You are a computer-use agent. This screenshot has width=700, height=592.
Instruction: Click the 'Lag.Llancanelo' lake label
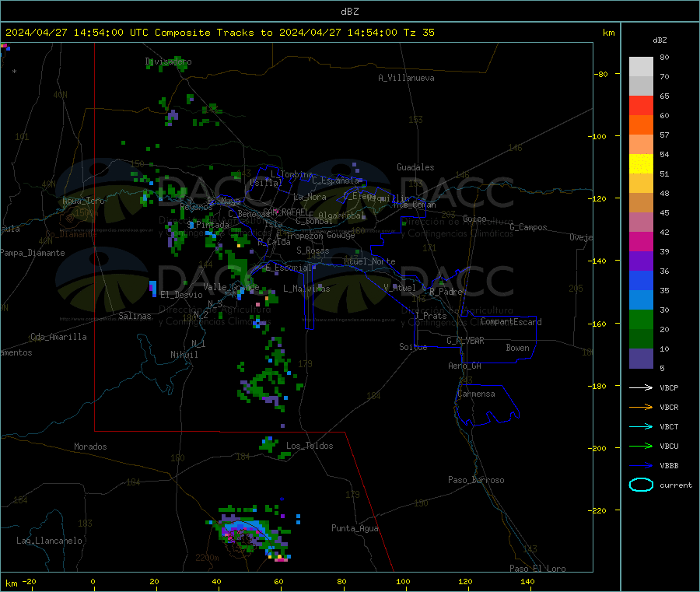click(x=49, y=541)
